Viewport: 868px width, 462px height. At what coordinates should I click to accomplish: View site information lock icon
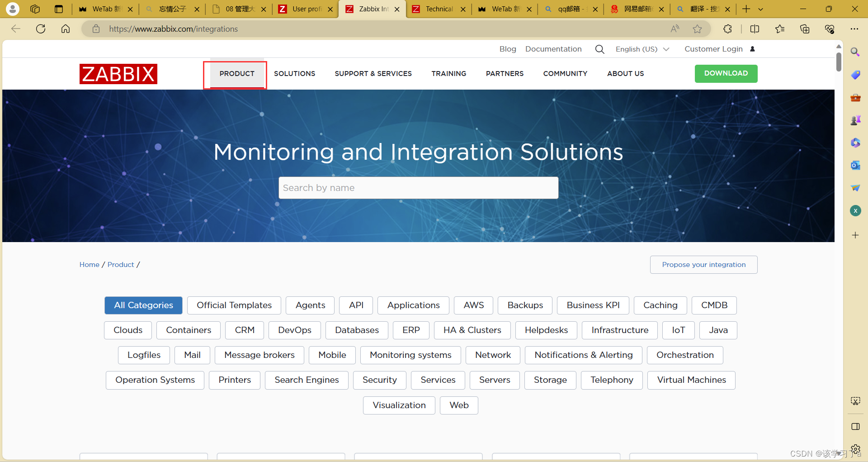point(96,29)
